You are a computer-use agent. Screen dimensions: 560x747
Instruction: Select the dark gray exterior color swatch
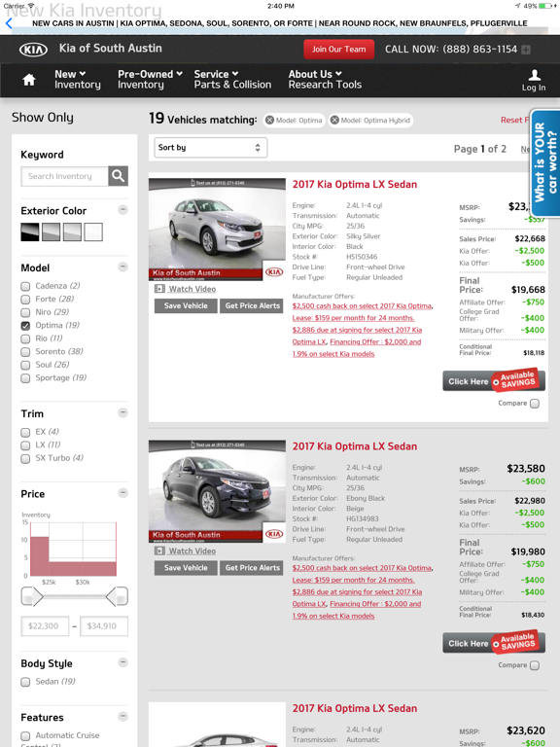click(51, 232)
